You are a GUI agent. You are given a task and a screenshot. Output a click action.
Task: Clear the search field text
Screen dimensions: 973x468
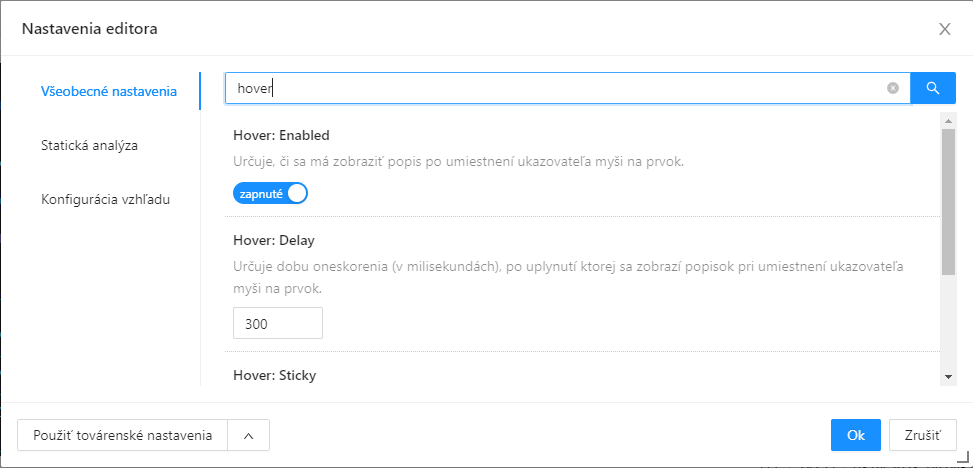click(x=893, y=88)
